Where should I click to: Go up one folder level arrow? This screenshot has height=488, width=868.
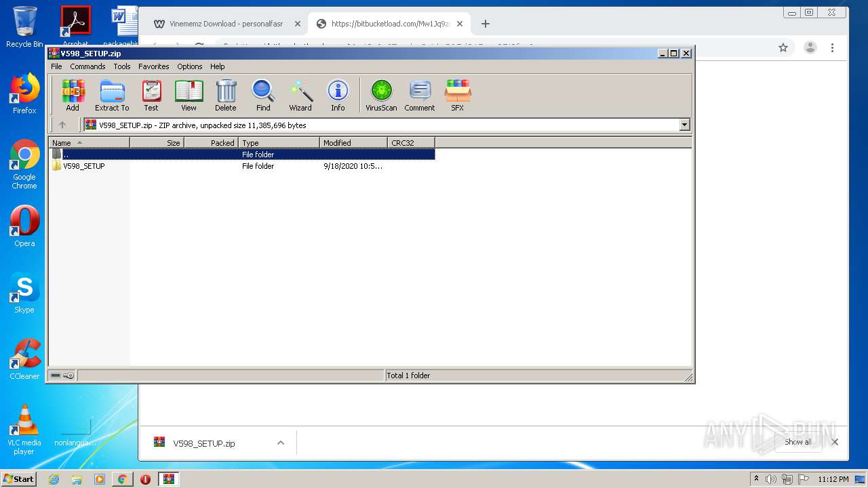[x=62, y=125]
